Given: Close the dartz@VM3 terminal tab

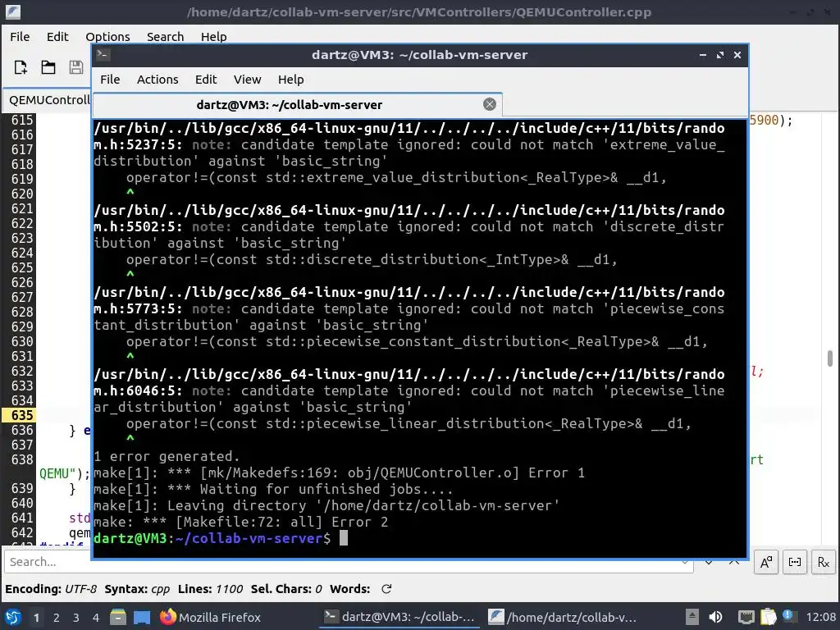Looking at the screenshot, I should click(489, 104).
